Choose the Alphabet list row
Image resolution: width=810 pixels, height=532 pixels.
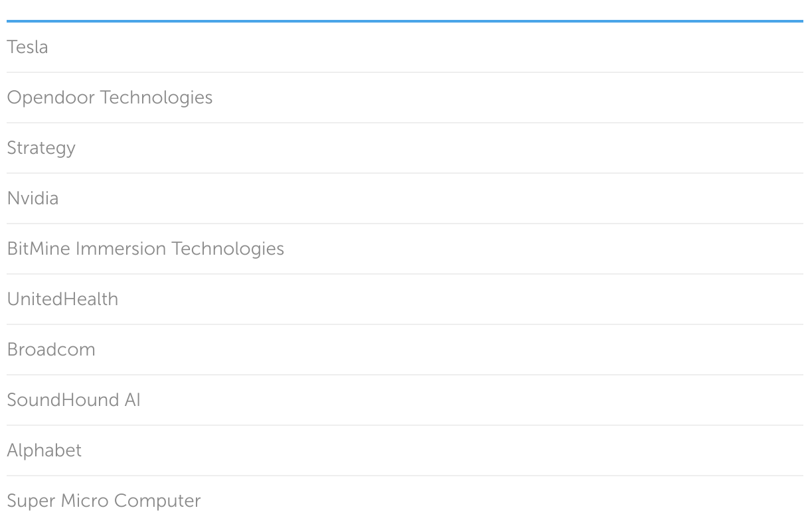44,450
